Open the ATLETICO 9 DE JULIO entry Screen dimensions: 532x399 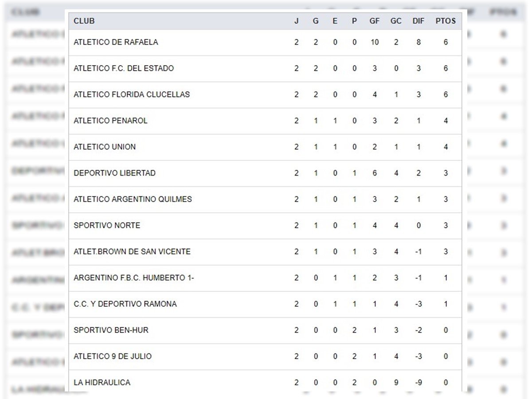[113, 356]
